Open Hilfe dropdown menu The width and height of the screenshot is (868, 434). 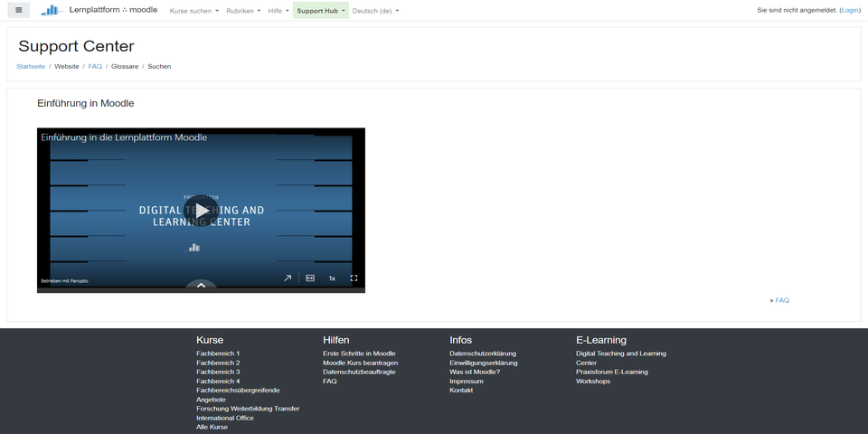pos(278,11)
